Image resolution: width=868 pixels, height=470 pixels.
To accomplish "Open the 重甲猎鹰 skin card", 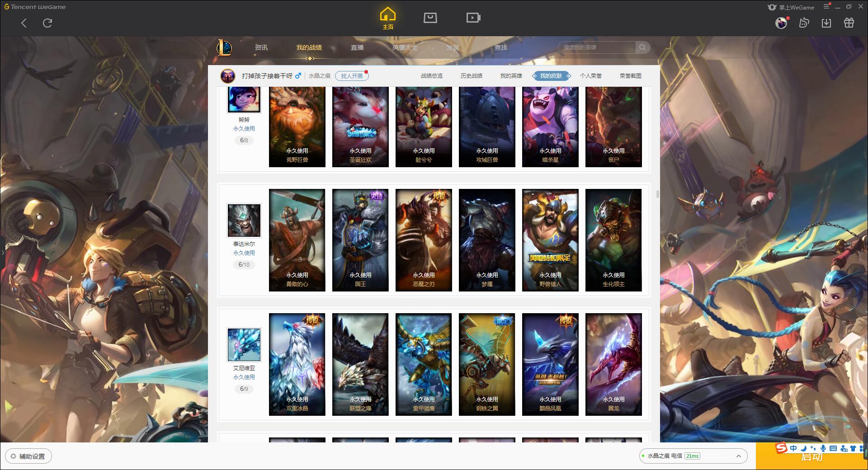I will pos(424,364).
